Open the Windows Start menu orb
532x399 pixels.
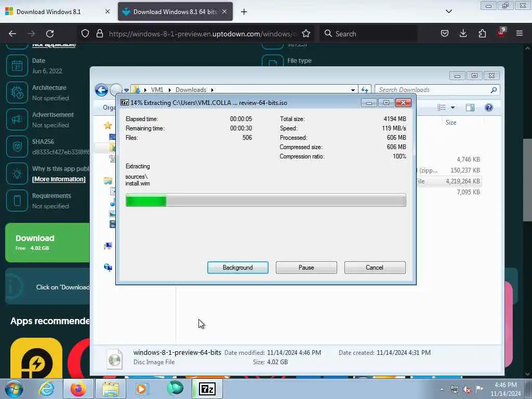(x=14, y=389)
